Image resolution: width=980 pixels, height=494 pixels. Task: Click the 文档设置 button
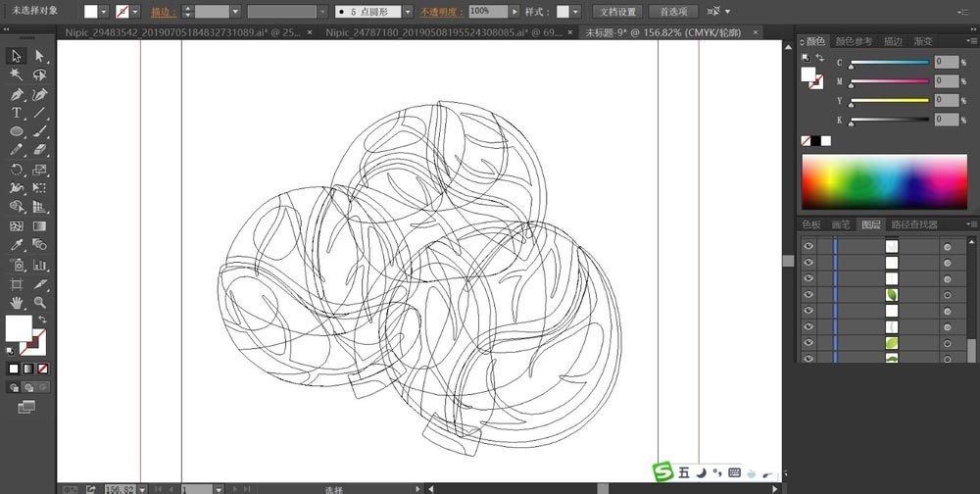click(616, 12)
